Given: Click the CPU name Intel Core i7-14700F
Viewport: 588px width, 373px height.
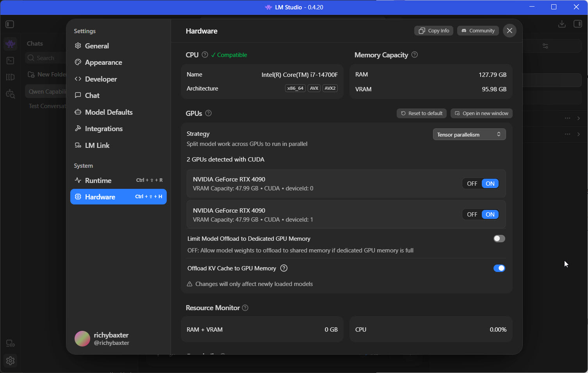Looking at the screenshot, I should pos(299,75).
